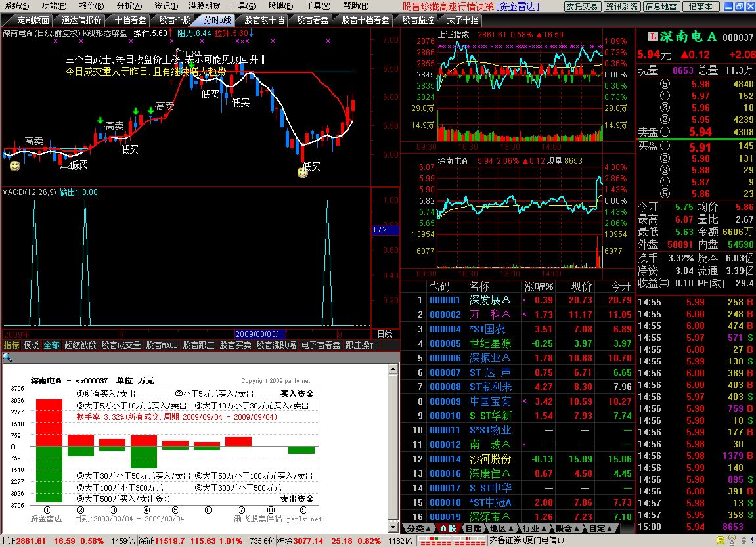The image size is (756, 547).
Task: Click the 日线 period button
Action: tap(385, 334)
